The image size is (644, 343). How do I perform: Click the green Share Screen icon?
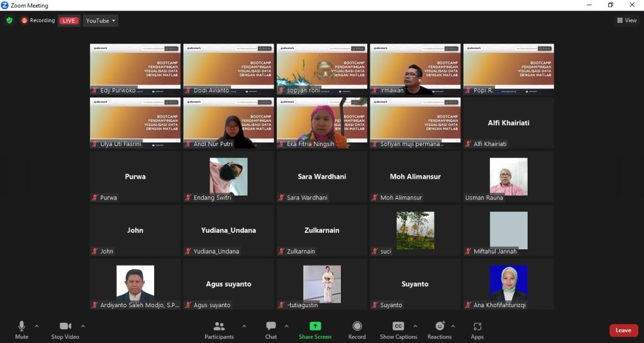click(x=315, y=326)
